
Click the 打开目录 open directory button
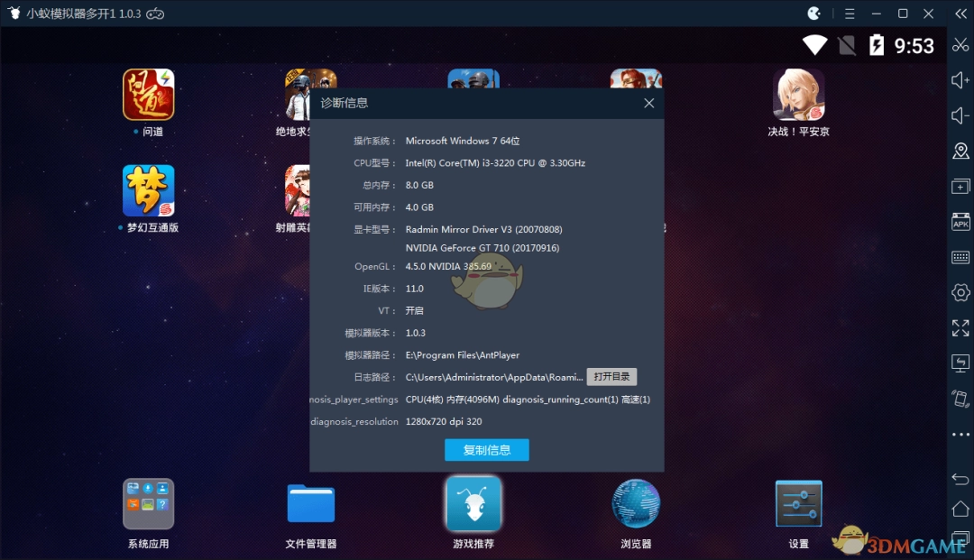(611, 376)
